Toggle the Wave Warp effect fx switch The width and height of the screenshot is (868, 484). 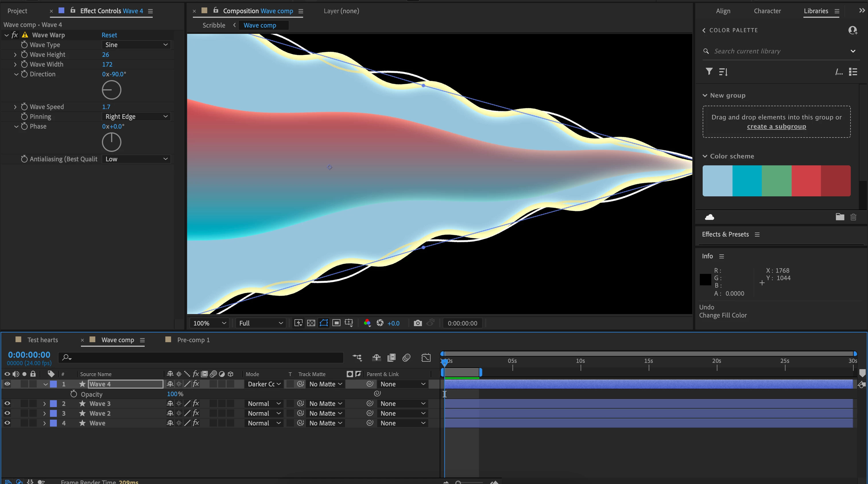coord(14,35)
